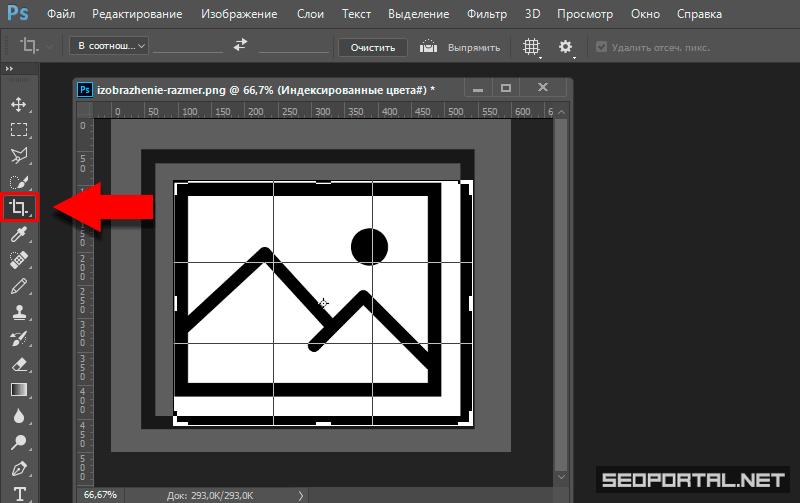Select the Horizontal Type tool
The width and height of the screenshot is (800, 503).
19,493
